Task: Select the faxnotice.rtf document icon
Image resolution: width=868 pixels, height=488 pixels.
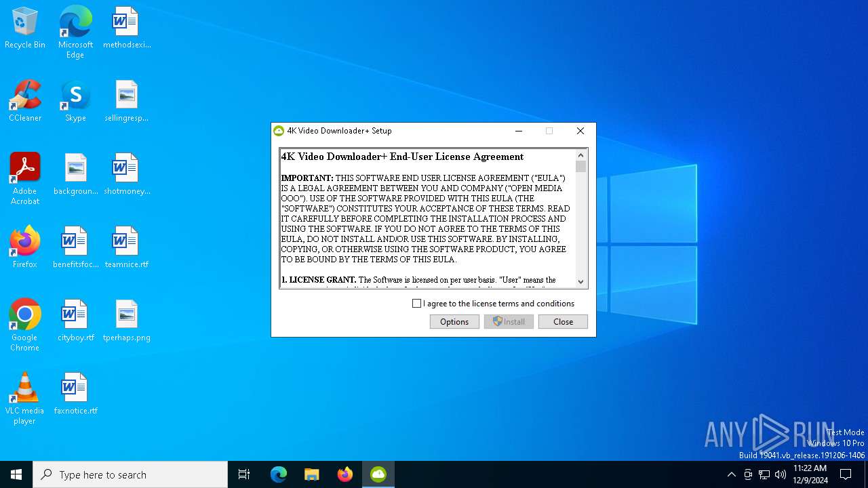Action: pyautogui.click(x=75, y=394)
